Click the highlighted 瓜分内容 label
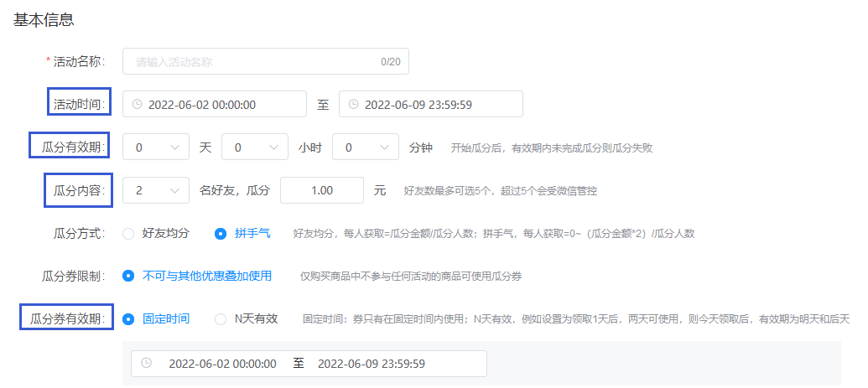The height and width of the screenshot is (388, 868). 75,191
